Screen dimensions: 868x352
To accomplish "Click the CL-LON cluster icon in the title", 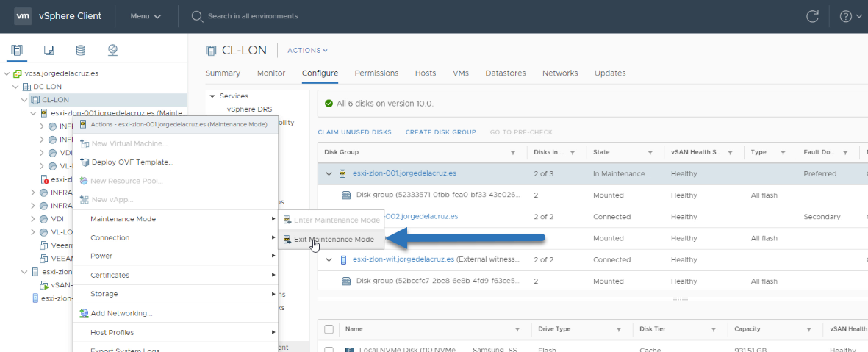I will point(210,51).
